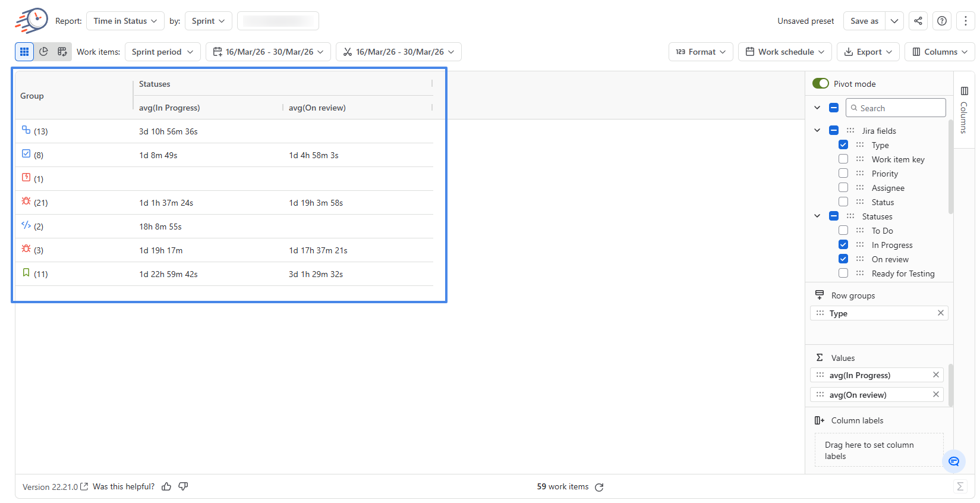Switch to the grid table view

24,52
